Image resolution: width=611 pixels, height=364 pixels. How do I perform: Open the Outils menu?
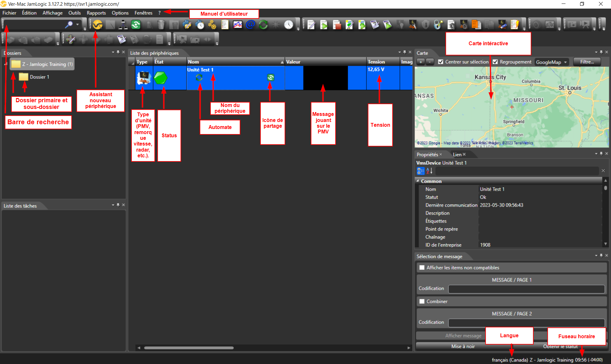(74, 13)
